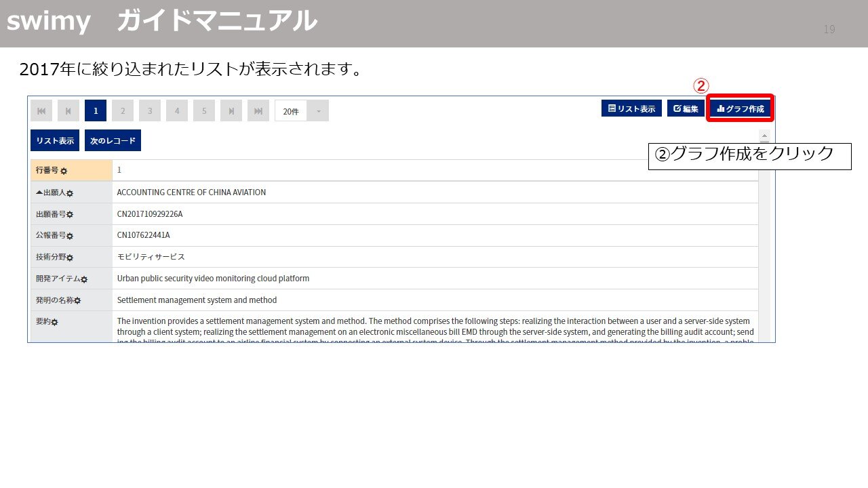Open settings gear for 技術分野 field
The image size is (868, 488).
[70, 258]
